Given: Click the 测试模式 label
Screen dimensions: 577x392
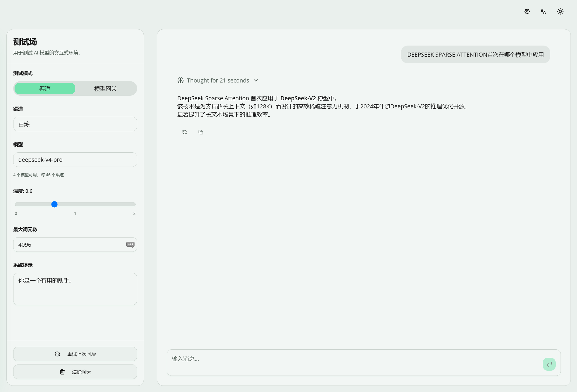Looking at the screenshot, I should click(23, 73).
